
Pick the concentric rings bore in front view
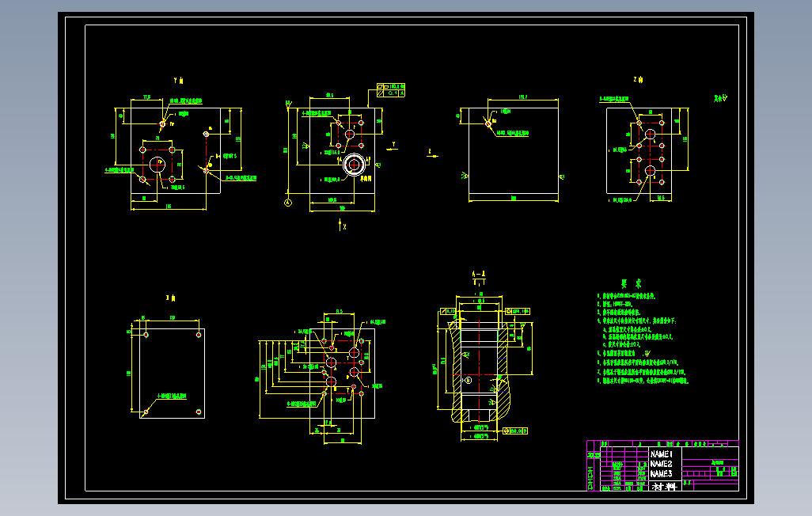point(355,165)
